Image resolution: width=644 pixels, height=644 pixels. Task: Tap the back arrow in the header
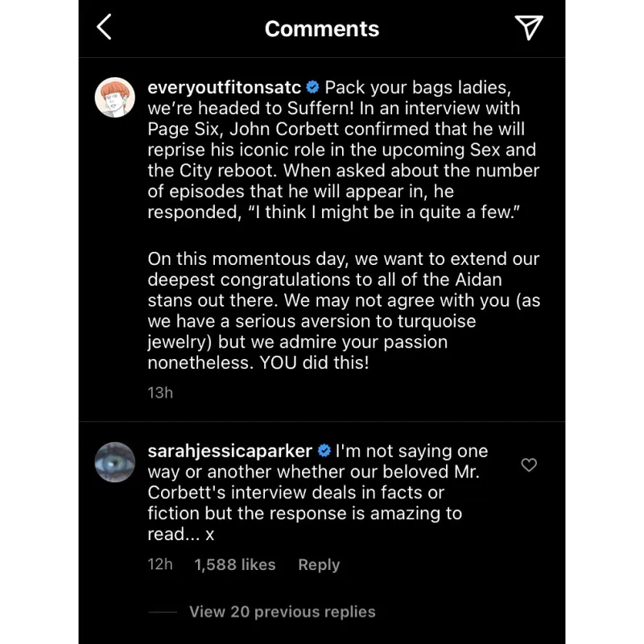[104, 28]
